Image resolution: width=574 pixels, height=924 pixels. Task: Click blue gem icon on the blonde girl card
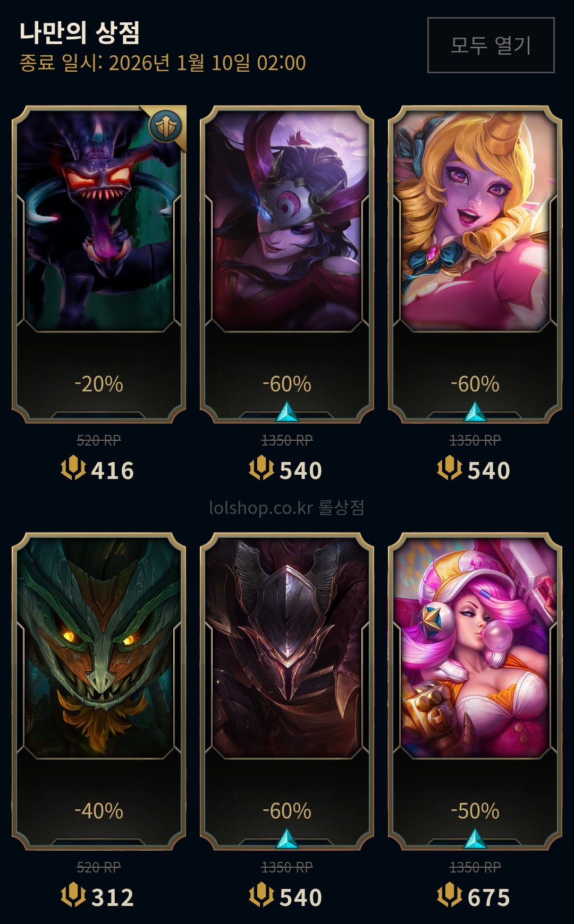pyautogui.click(x=475, y=412)
